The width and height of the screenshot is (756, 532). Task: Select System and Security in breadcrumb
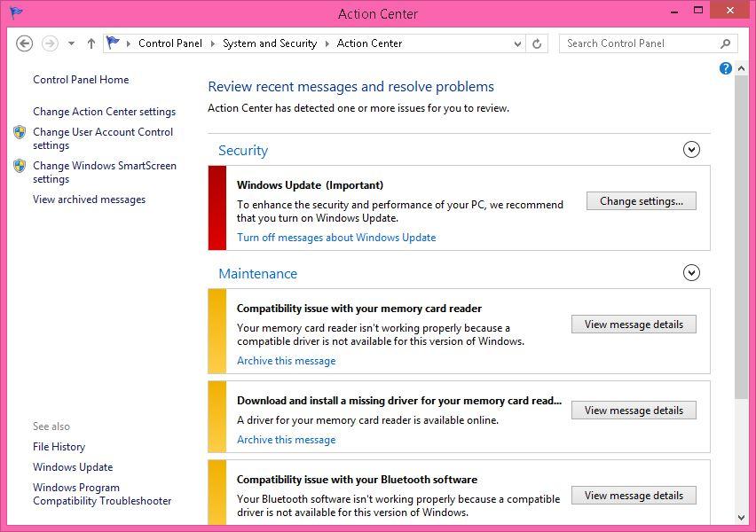(270, 43)
